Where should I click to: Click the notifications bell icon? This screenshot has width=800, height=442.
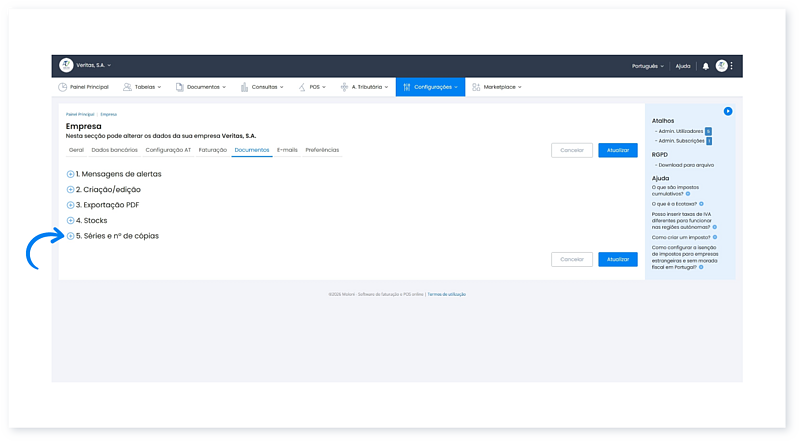click(706, 66)
